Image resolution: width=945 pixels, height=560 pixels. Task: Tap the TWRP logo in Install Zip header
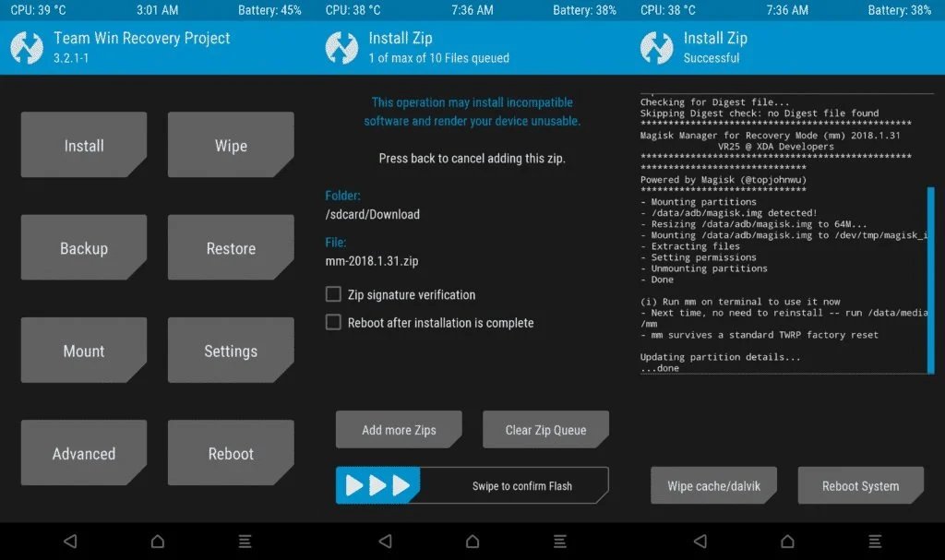341,45
